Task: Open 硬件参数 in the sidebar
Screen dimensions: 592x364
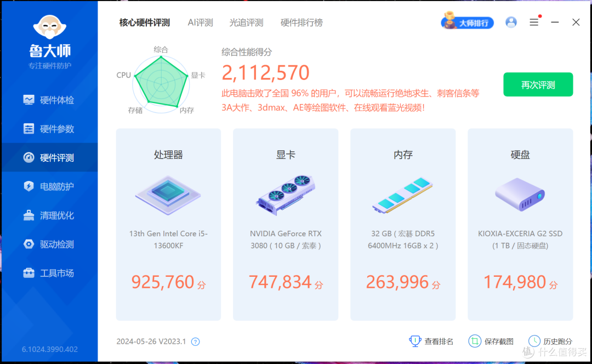Action: [x=49, y=129]
